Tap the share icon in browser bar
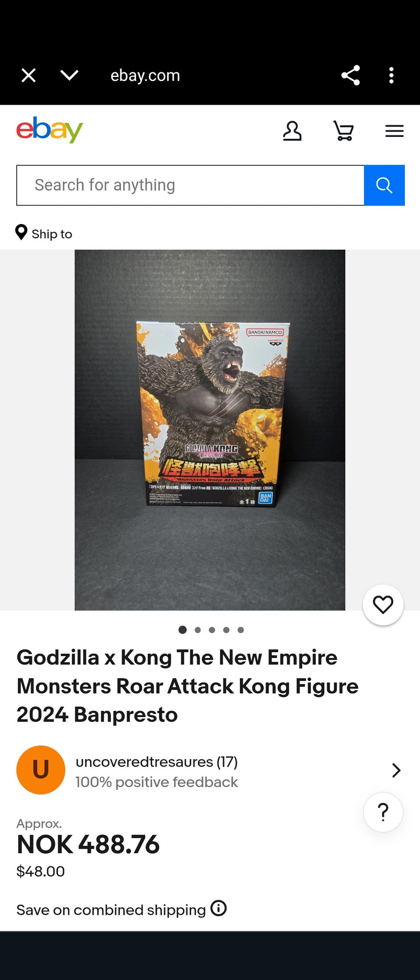 click(x=350, y=75)
